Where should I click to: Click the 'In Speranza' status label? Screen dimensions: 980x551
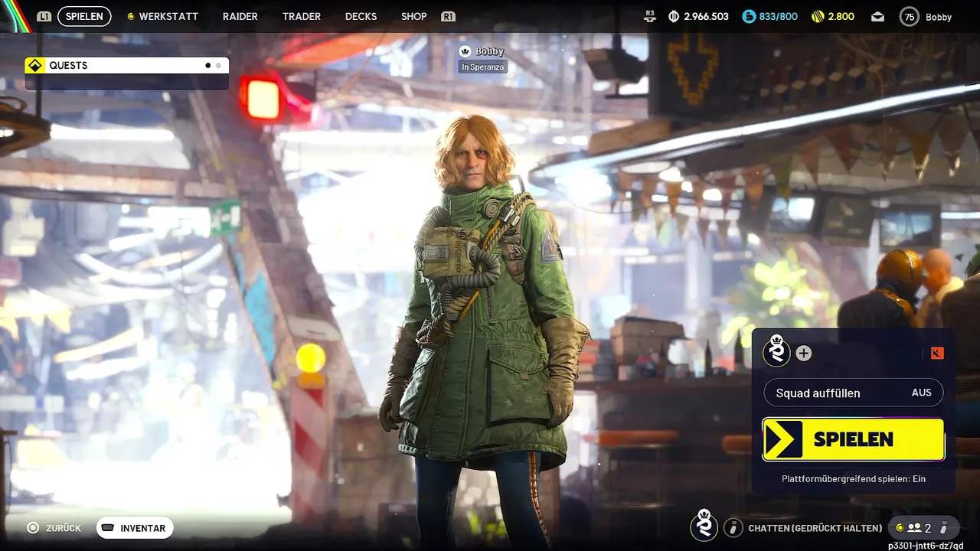483,67
